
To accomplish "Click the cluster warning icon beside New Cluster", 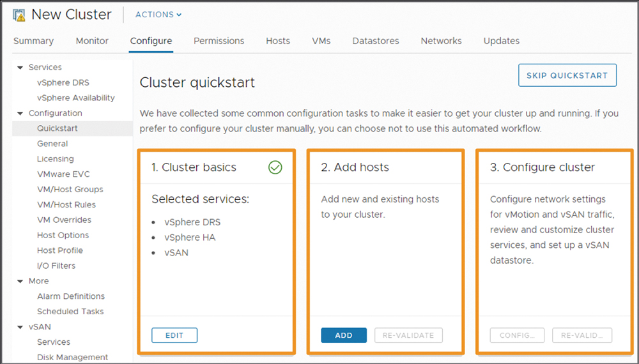I will coord(19,15).
